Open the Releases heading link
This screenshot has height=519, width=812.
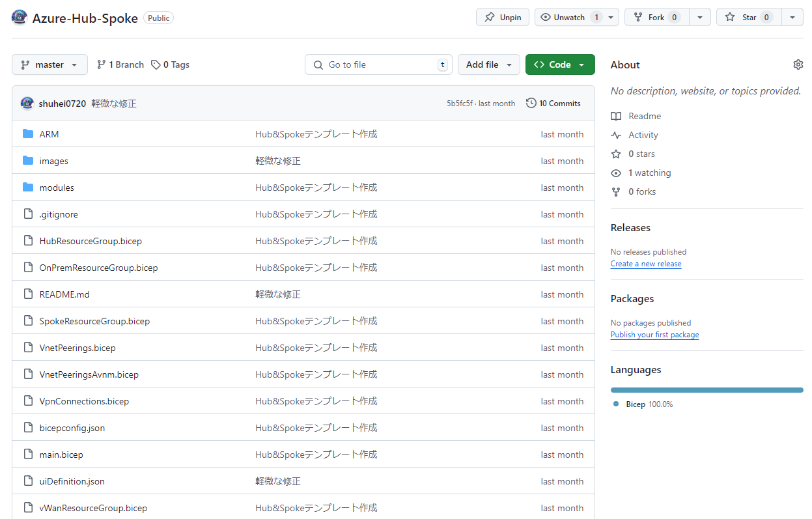[x=630, y=228]
